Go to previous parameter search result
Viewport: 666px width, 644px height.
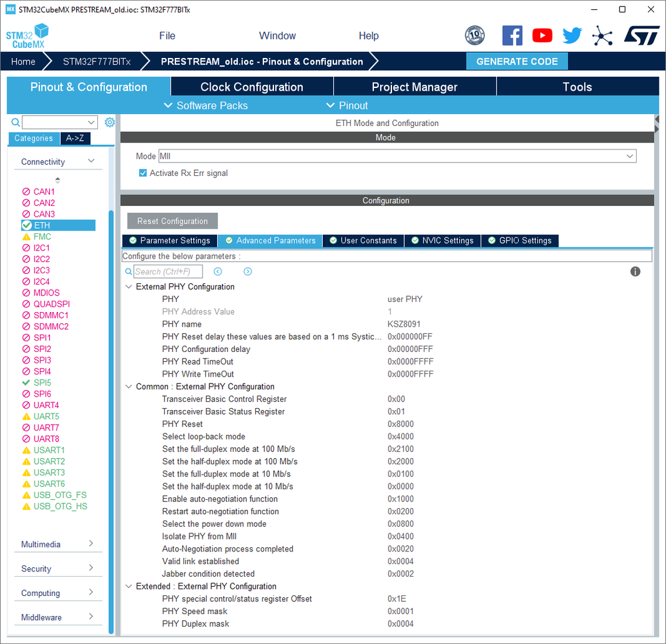click(218, 271)
